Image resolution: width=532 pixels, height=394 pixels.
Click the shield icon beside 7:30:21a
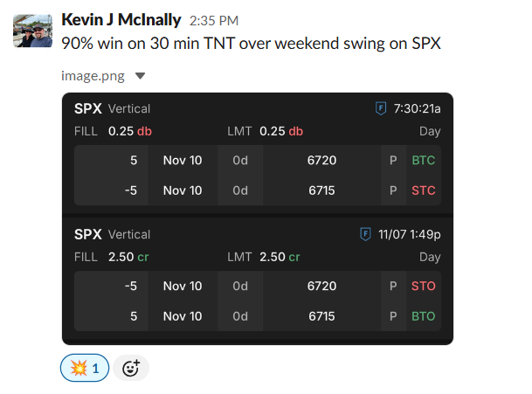point(381,108)
